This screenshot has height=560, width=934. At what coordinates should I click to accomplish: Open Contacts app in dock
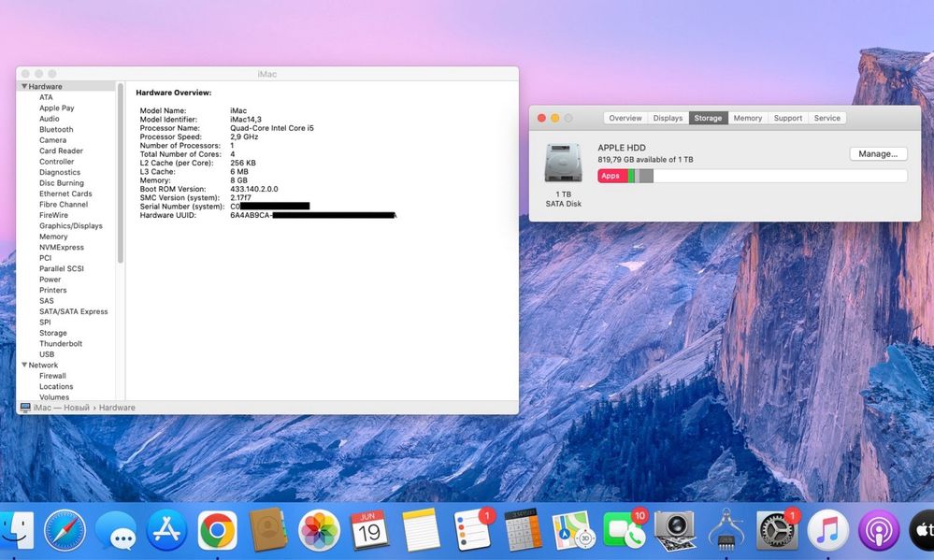click(268, 530)
